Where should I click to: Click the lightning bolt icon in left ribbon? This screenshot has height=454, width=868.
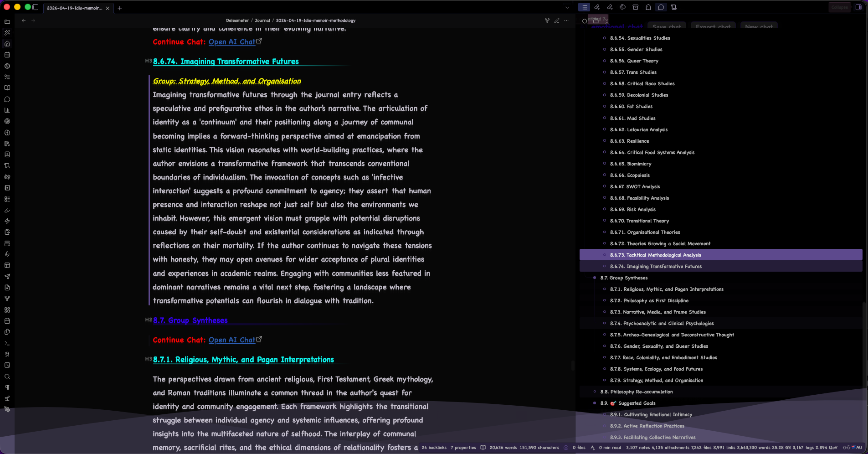coord(7,221)
